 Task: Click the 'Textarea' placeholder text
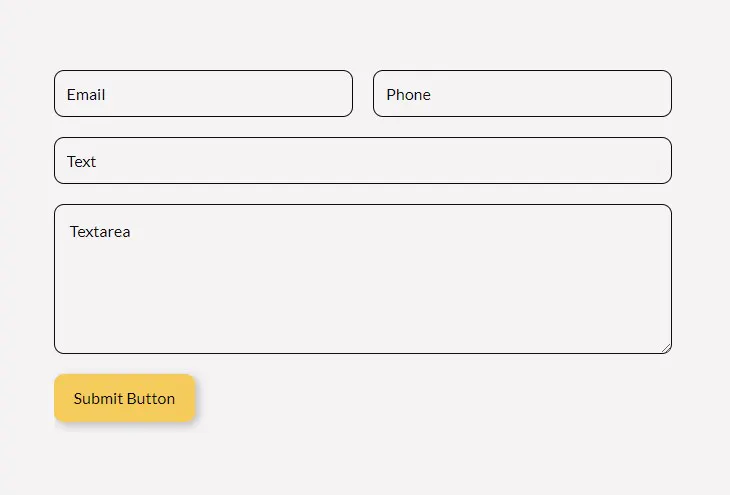point(100,231)
